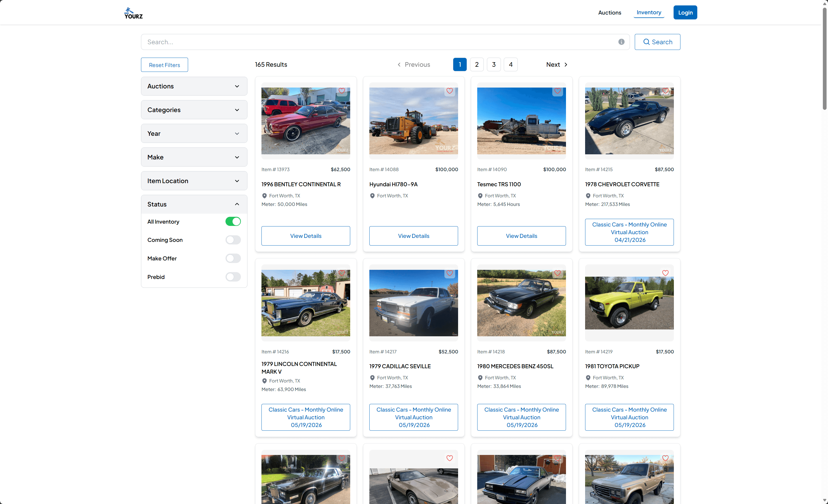Turn off the All Inventory toggle

(233, 222)
